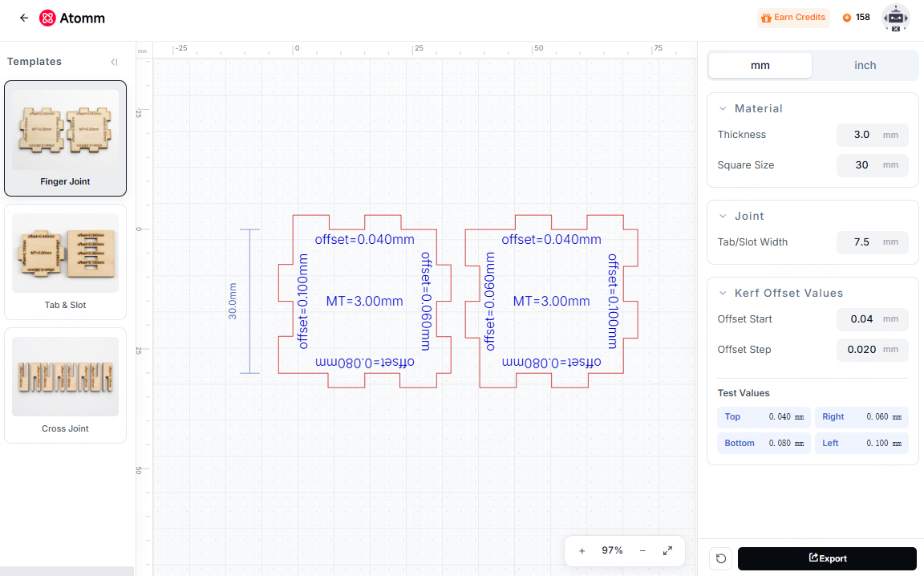Screen dimensions: 924x576
Task: Click the Top test value 0.040
Action: tap(764, 417)
